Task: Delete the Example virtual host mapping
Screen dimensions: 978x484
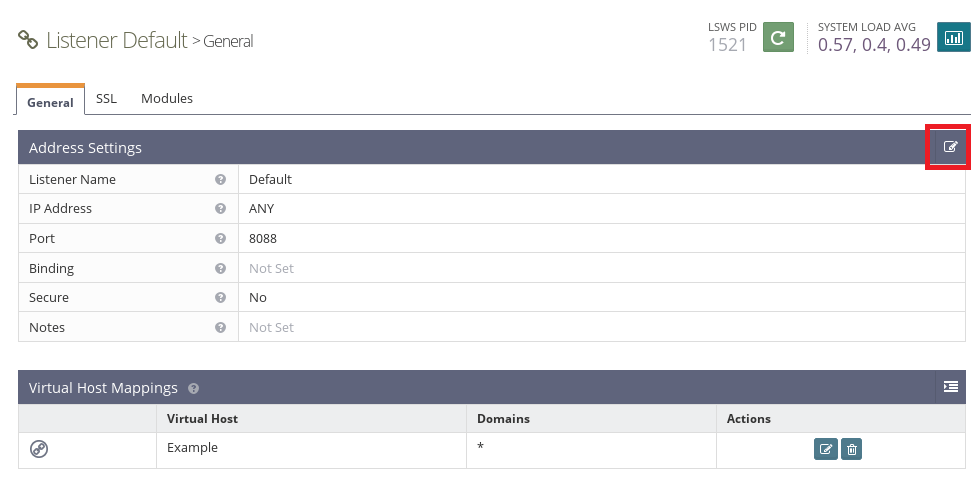Action: pos(851,449)
